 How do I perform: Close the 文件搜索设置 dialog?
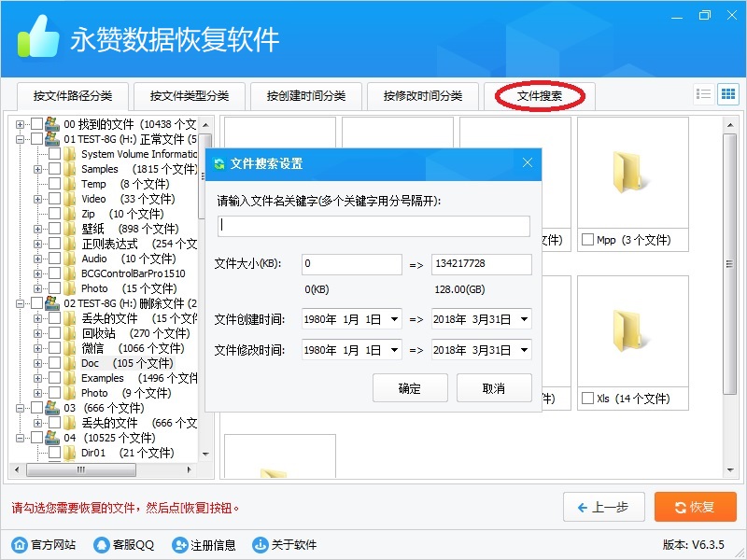pos(528,163)
